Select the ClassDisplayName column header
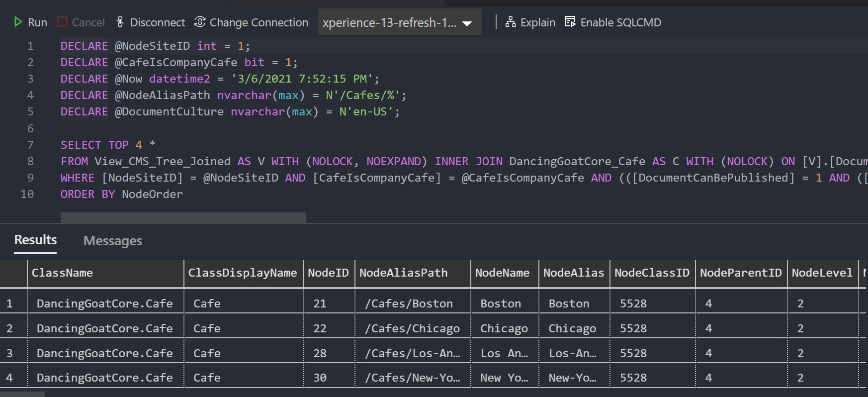 pos(243,273)
